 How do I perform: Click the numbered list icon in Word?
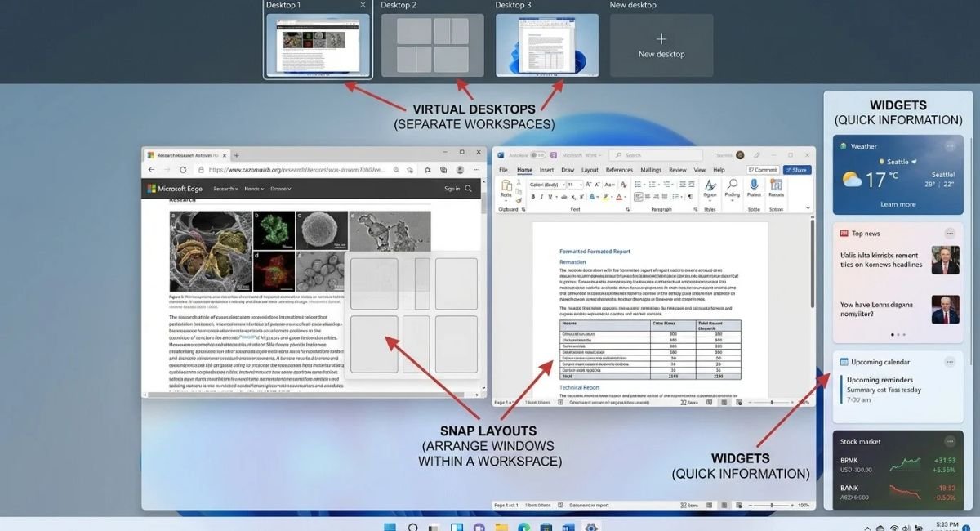coord(653,184)
